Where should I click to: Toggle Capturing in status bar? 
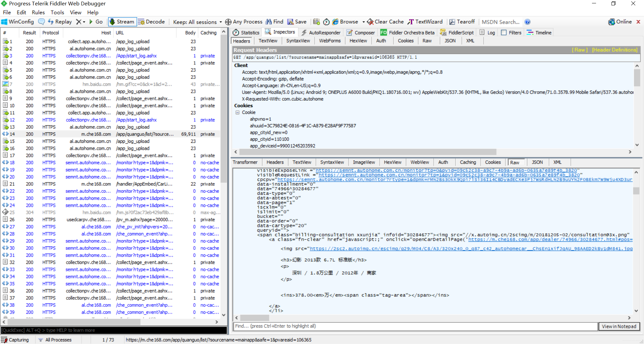pyautogui.click(x=15, y=340)
